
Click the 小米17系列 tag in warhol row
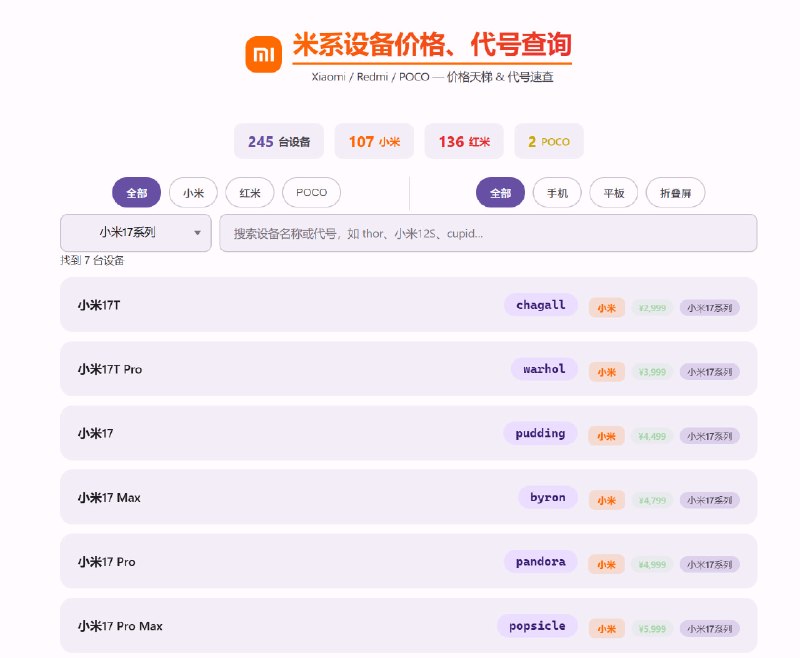pyautogui.click(x=710, y=372)
